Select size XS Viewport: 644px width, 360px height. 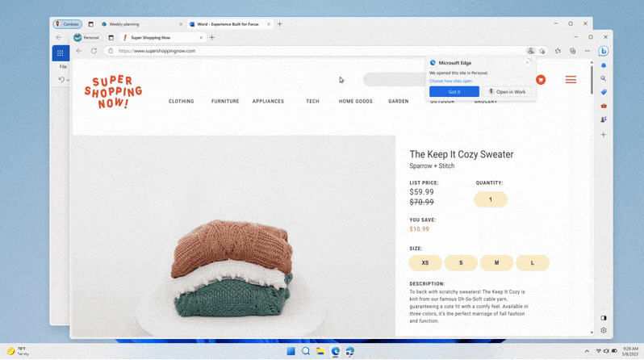tap(425, 262)
